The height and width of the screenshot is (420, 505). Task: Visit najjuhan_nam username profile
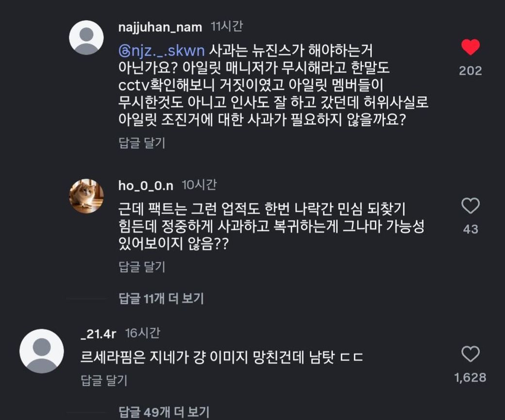coord(160,27)
